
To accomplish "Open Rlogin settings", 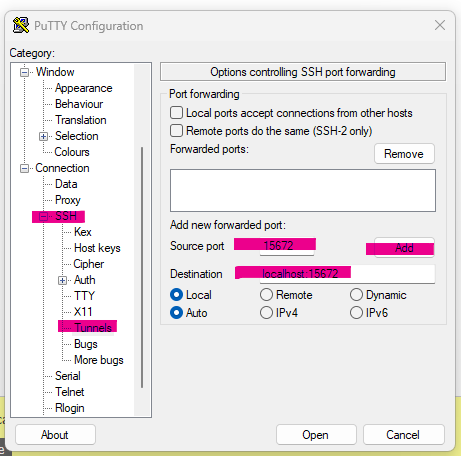I will tap(70, 408).
